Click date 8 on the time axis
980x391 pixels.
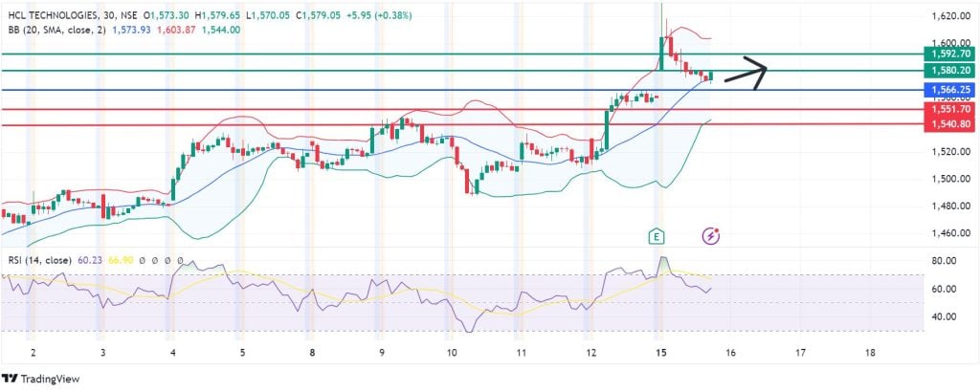point(311,353)
